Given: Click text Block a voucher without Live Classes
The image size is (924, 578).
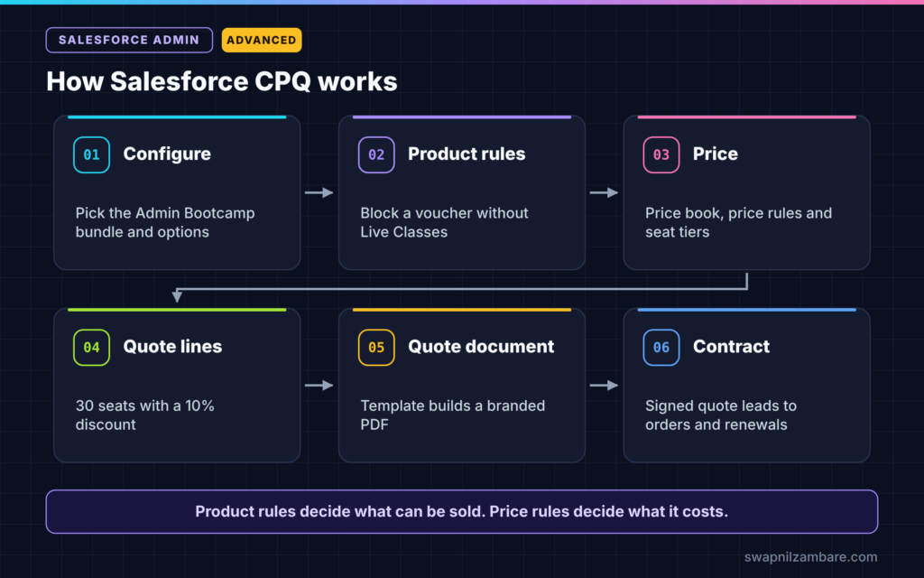Looking at the screenshot, I should pyautogui.click(x=444, y=222).
